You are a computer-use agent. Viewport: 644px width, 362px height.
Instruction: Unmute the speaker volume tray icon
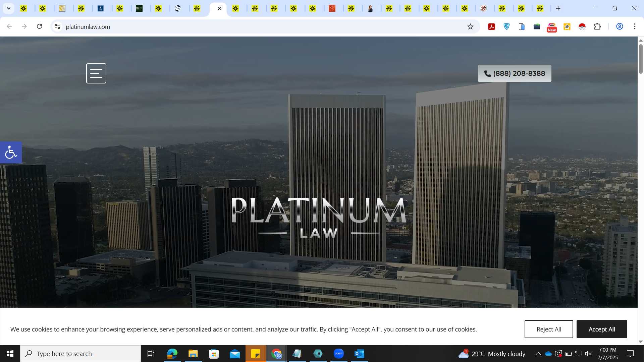coord(588,354)
